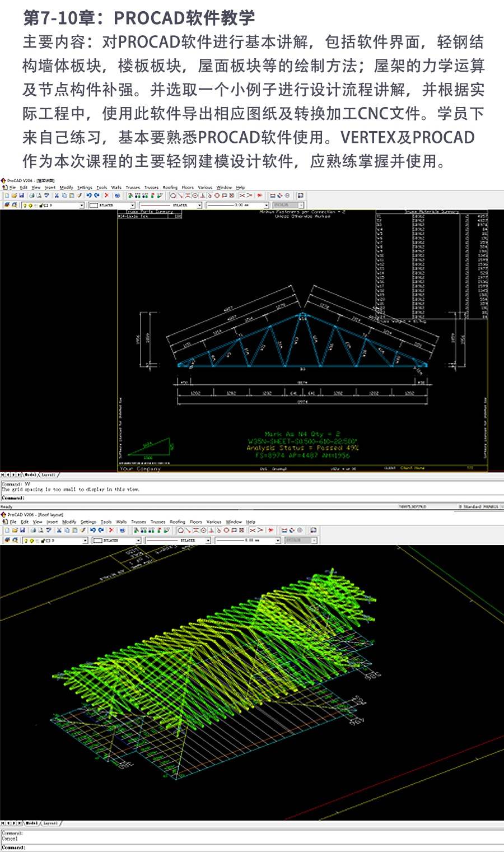Click the Open file icon in the Roof layout toolbar

pyautogui.click(x=15, y=530)
